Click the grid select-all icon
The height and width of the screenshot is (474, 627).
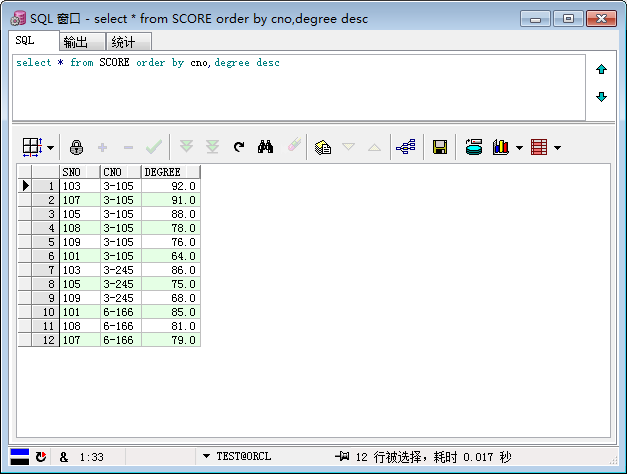(x=32, y=147)
